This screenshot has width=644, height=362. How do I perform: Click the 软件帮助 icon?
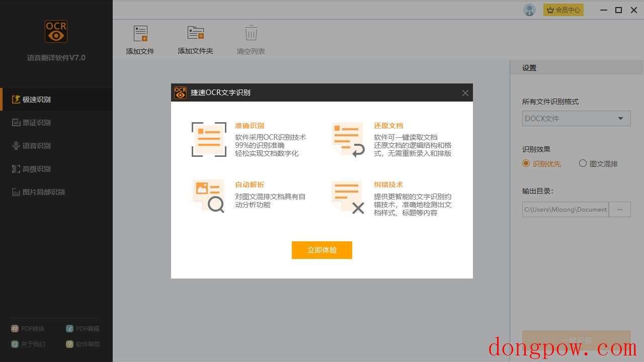69,344
